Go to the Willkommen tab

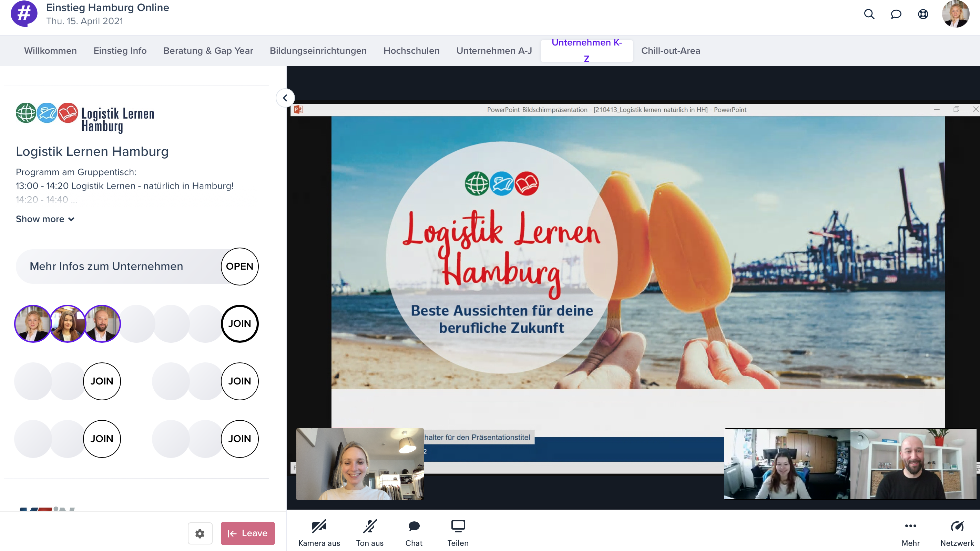coord(50,51)
